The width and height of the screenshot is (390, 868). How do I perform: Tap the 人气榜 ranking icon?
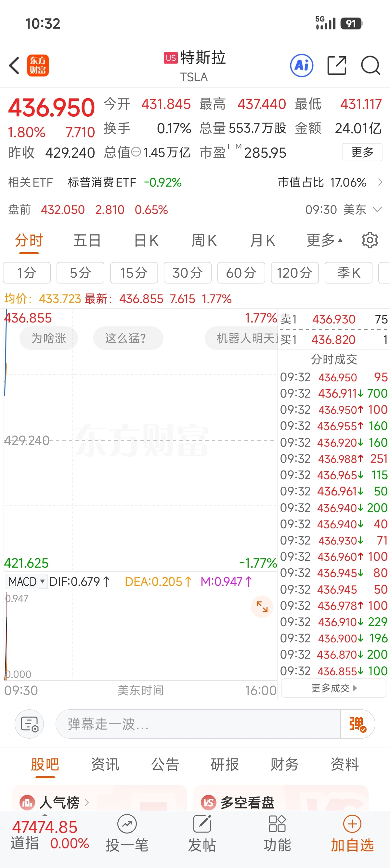(27, 803)
